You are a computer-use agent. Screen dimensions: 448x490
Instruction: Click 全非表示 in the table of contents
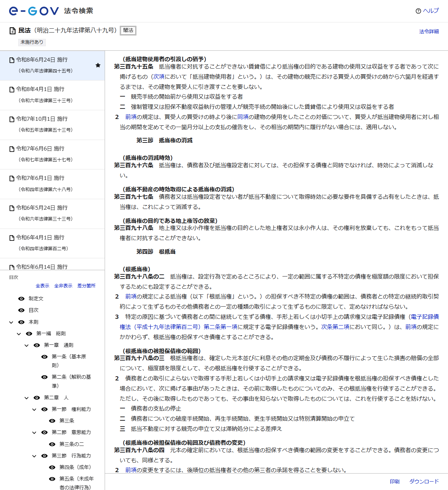(x=63, y=286)
